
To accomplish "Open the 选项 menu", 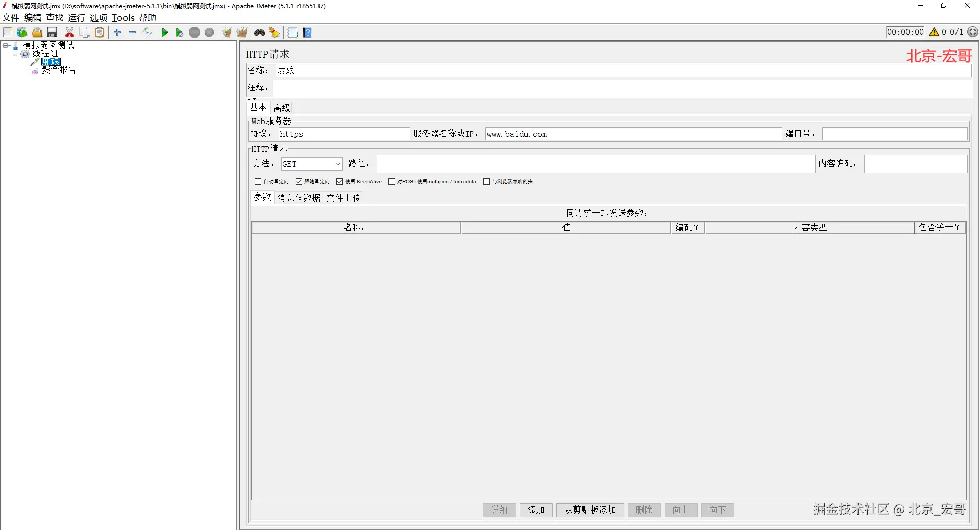I will click(x=99, y=18).
